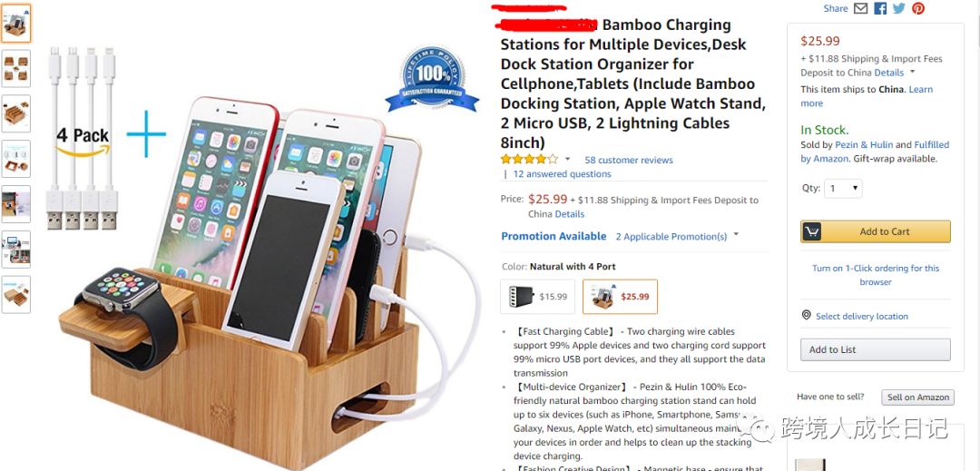Turn on 1-Click ordering for this browser
This screenshot has width=980, height=471.
[x=875, y=275]
